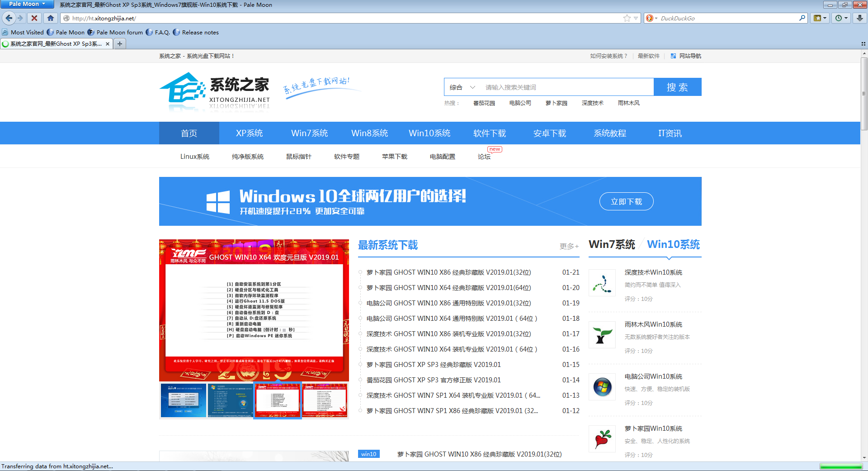Switch sidebar to the Win10系统 tab

click(x=674, y=244)
